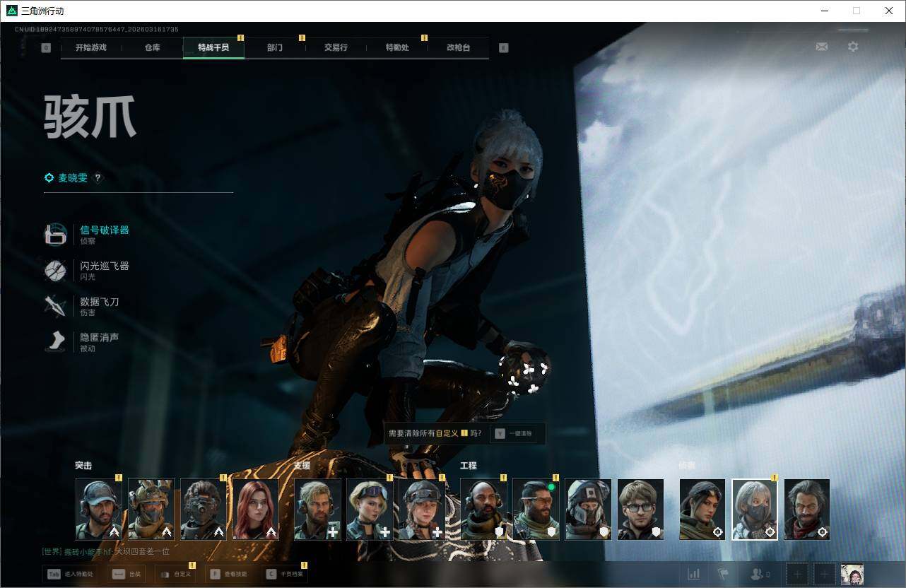Click the plus slot beside the player avatar
906x588 pixels.
pos(824,575)
